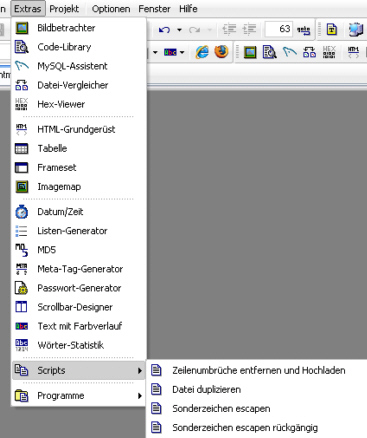Run Sonderzeichen escapen rückgängig script

click(257, 427)
